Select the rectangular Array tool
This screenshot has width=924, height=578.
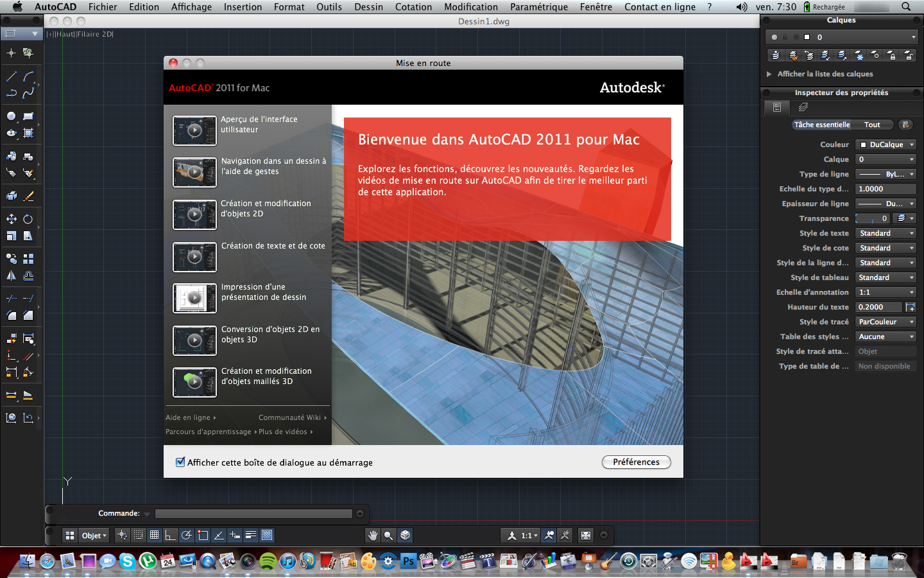pyautogui.click(x=28, y=259)
